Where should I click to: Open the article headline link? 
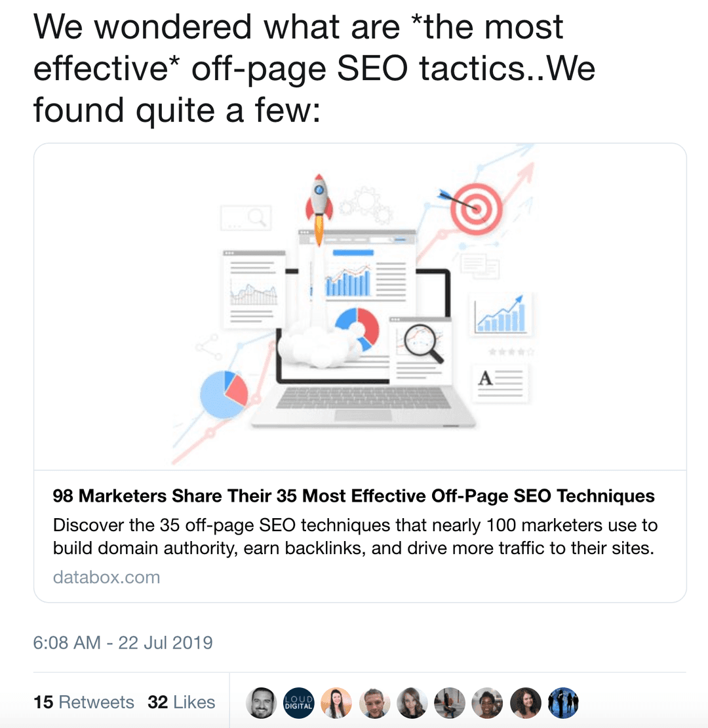click(353, 496)
